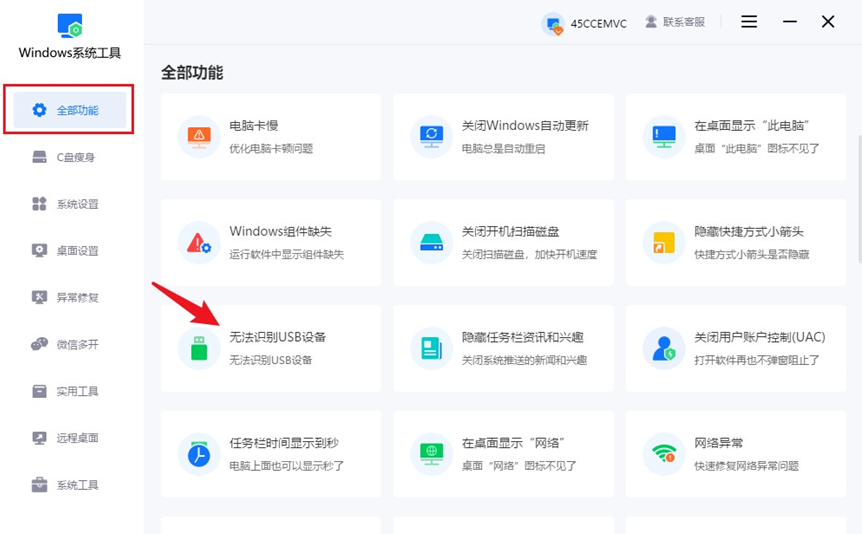This screenshot has width=862, height=534.
Task: Click the green globe monitor icon for 在桌面显示网络
Action: click(432, 454)
